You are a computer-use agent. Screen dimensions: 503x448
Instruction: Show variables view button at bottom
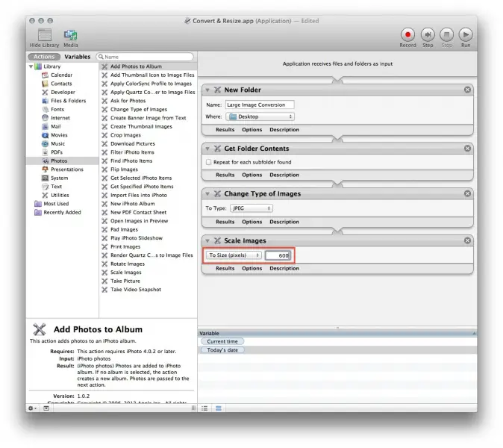pyautogui.click(x=219, y=408)
